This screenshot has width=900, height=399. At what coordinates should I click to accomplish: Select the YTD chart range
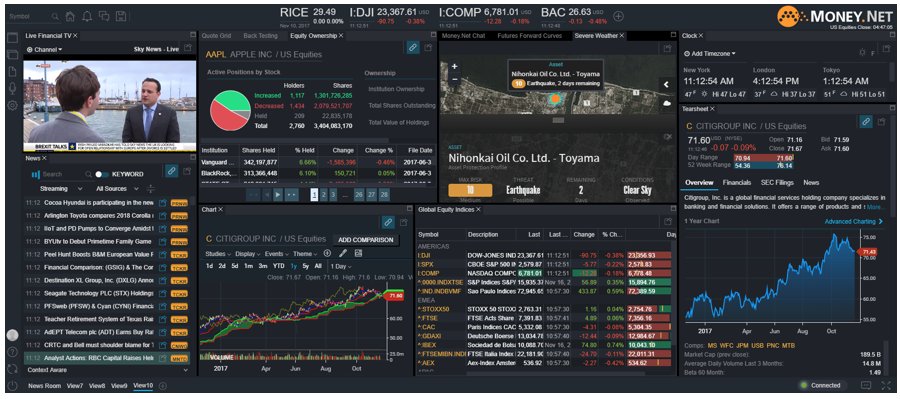pyautogui.click(x=278, y=266)
